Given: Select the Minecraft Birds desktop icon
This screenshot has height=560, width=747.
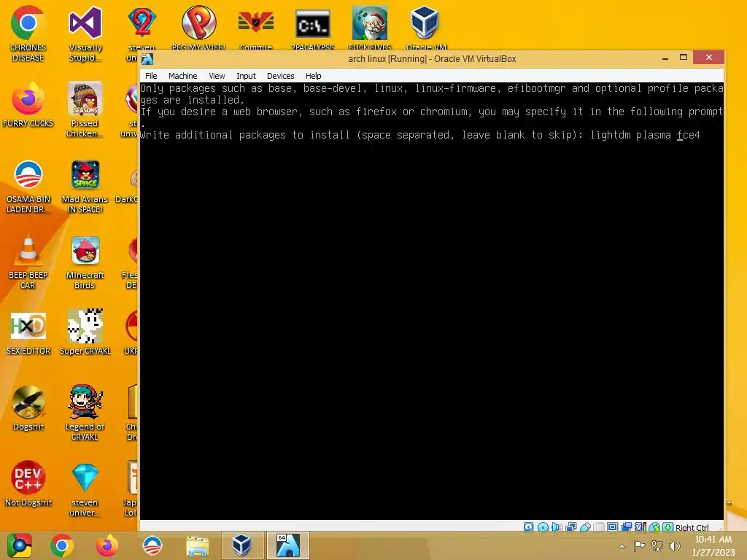Looking at the screenshot, I should (x=85, y=262).
